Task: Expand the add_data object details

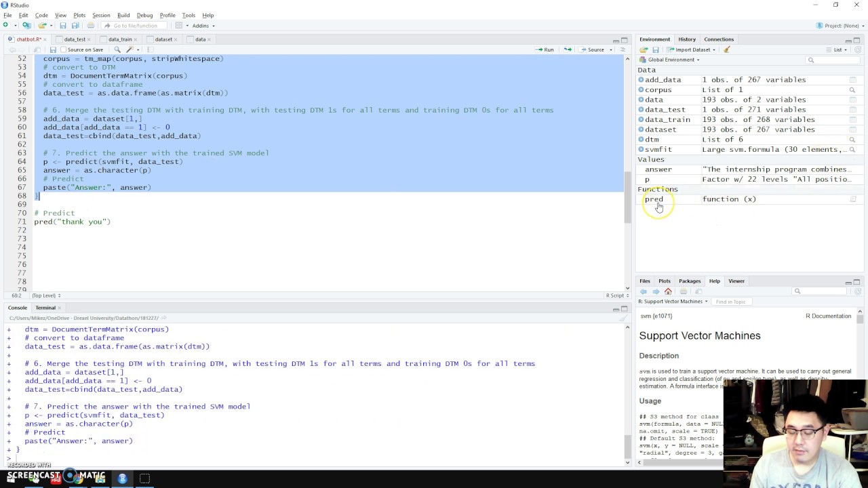Action: (641, 80)
